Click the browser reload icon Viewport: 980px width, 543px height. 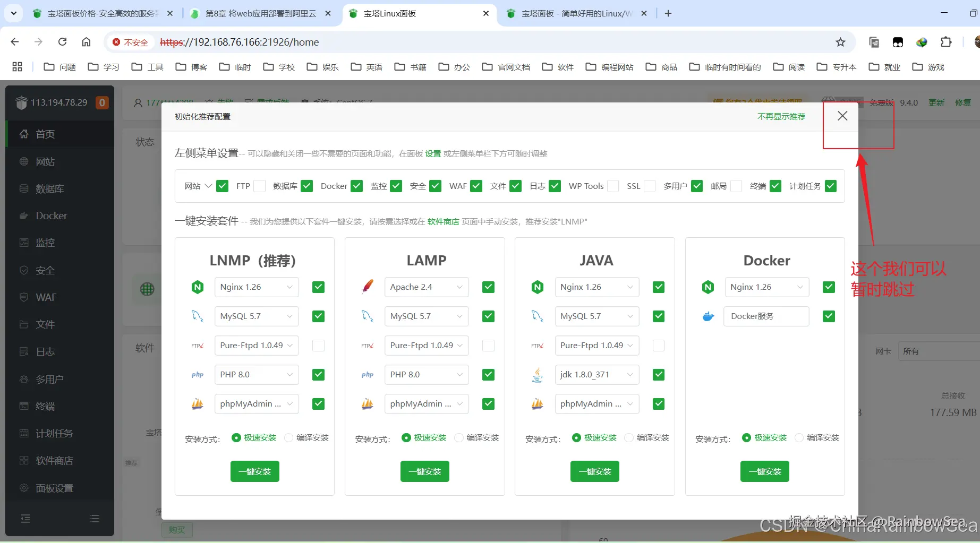coord(62,42)
